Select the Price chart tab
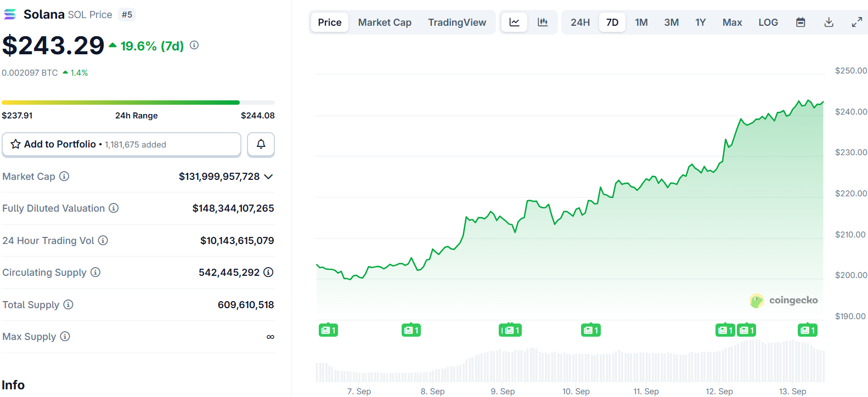The height and width of the screenshot is (397, 868). (330, 22)
